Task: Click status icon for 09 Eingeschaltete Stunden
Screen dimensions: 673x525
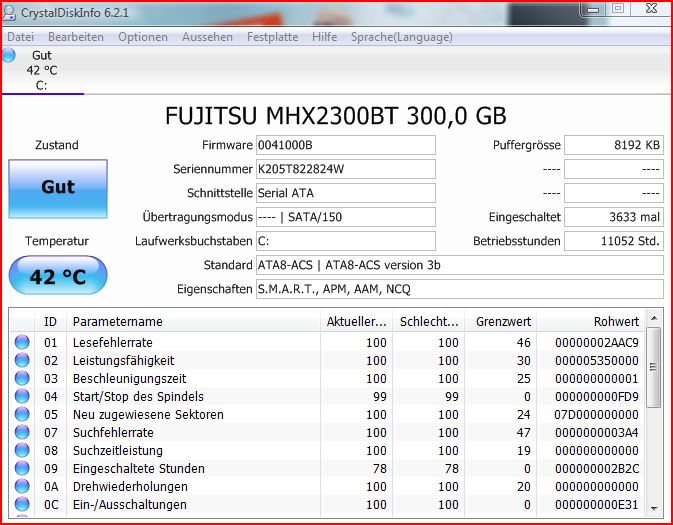Action: pyautogui.click(x=22, y=468)
